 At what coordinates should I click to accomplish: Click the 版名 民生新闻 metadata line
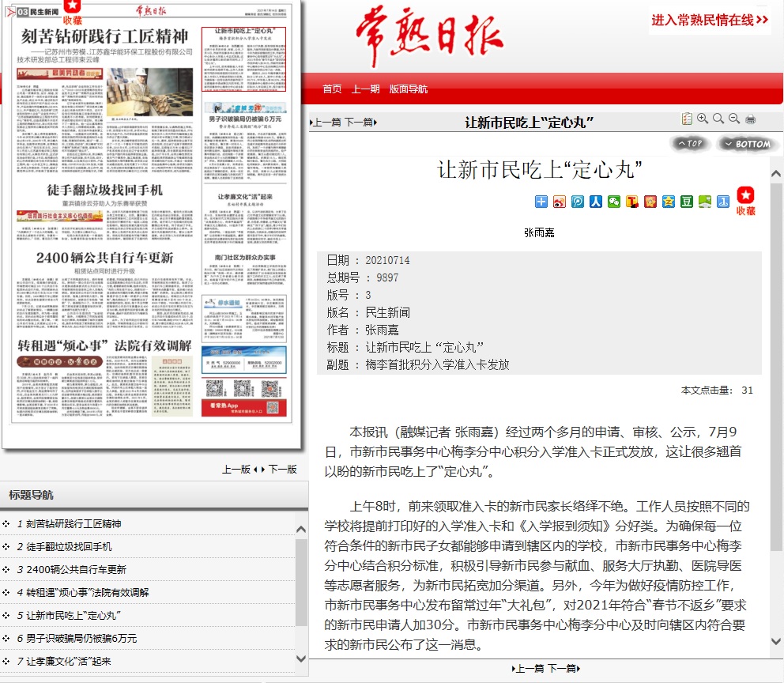tap(368, 312)
